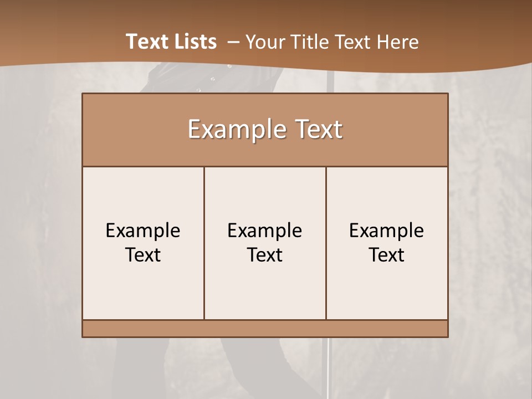
Task: Click the large "Example Text" header heading
Action: 265,130
